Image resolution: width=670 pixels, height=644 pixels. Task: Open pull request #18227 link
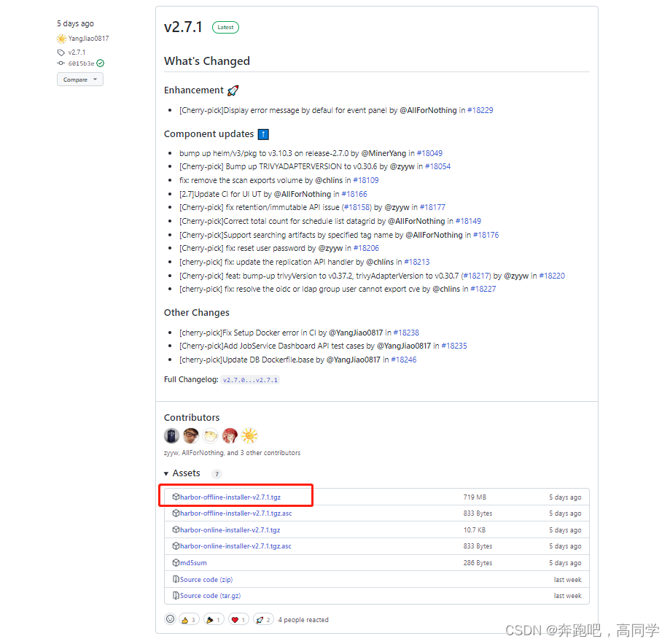483,289
